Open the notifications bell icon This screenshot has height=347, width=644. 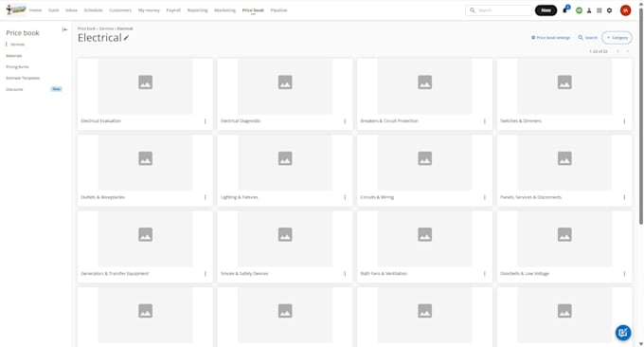point(565,9)
